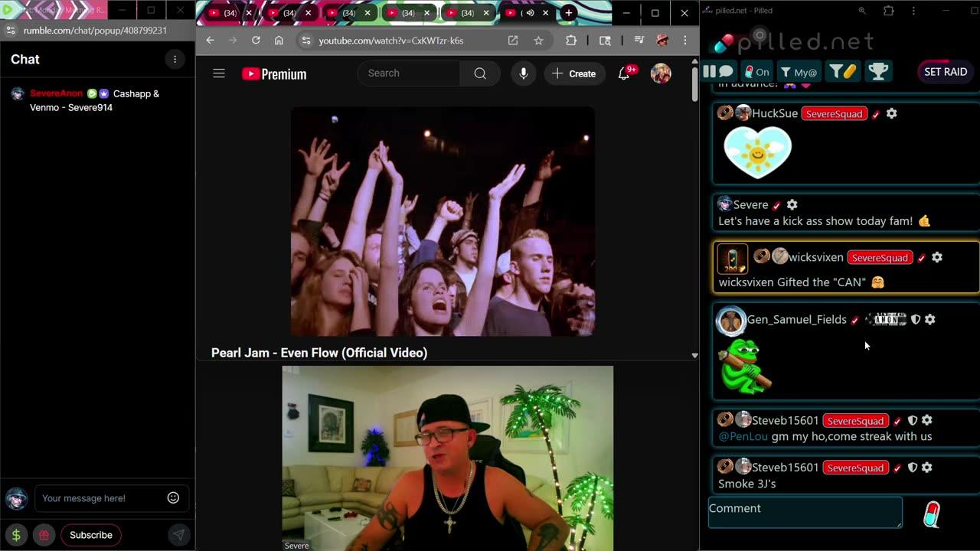Screen dimensions: 980x551
Task: Go to Chrome home page
Action: (279, 41)
